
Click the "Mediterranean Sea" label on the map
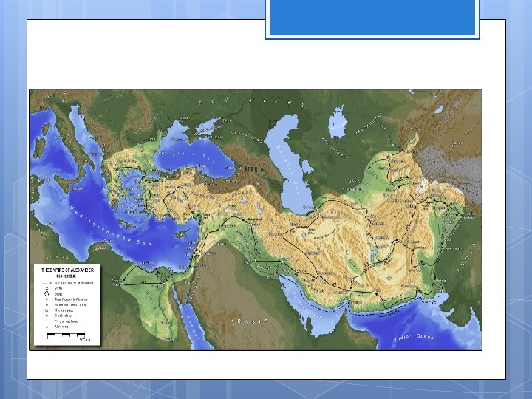[x=112, y=225]
